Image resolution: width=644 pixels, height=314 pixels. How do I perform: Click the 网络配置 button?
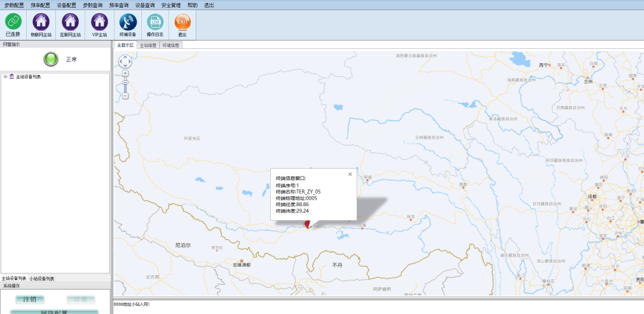tap(54, 312)
